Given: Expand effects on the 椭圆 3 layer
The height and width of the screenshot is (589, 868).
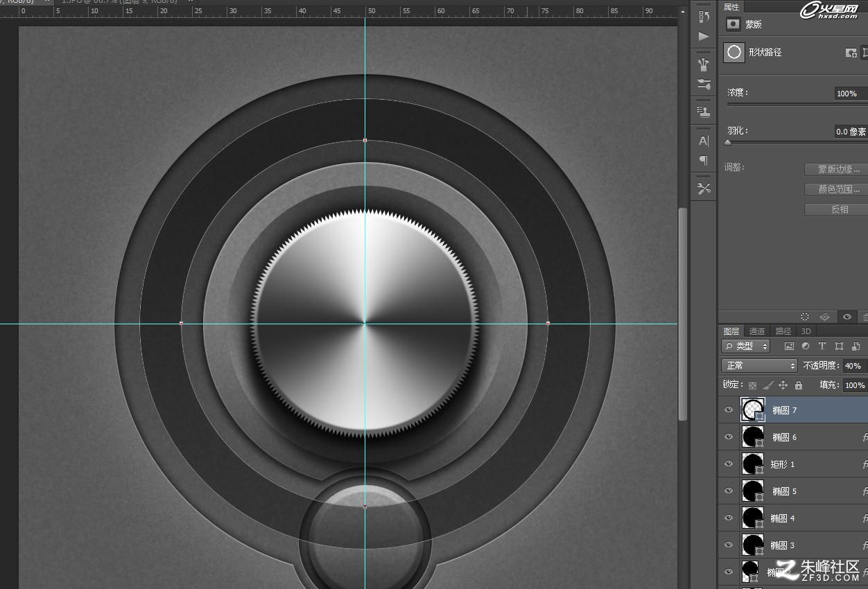Looking at the screenshot, I should [x=865, y=545].
